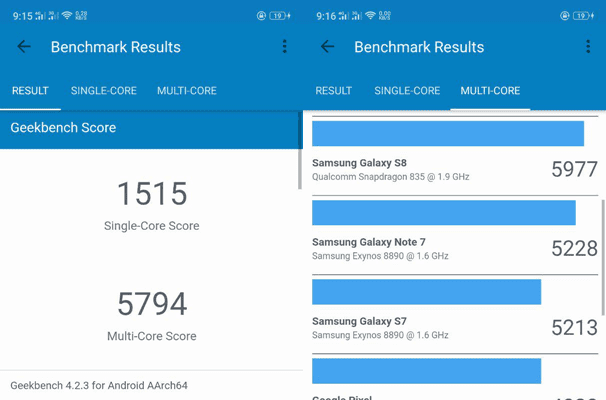Open three-dot overflow menu on right screen
Image resolution: width=606 pixels, height=400 pixels.
point(588,46)
